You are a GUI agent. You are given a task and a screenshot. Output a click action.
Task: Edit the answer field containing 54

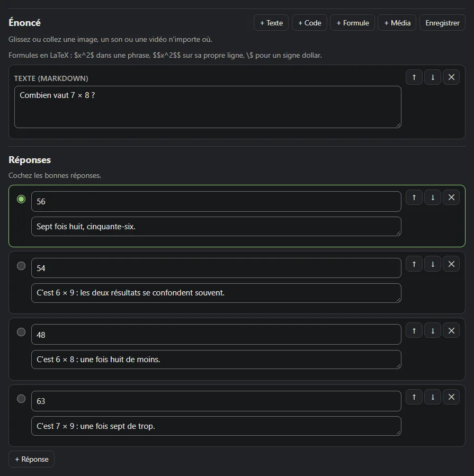[216, 268]
